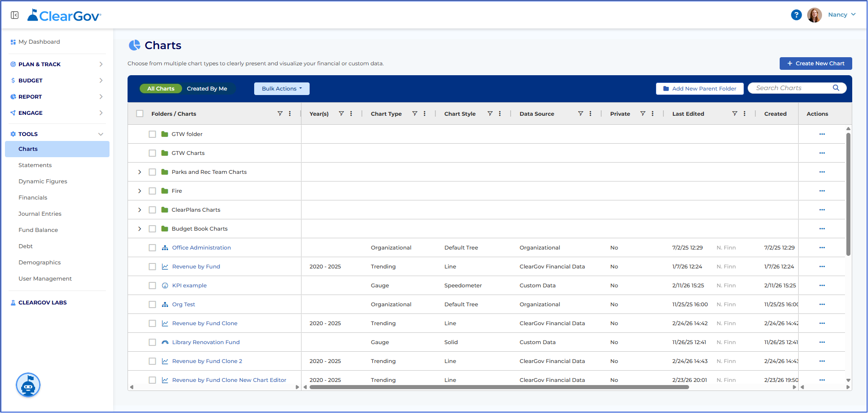
Task: Open actions ellipsis for GTW folder row
Action: pos(822,134)
